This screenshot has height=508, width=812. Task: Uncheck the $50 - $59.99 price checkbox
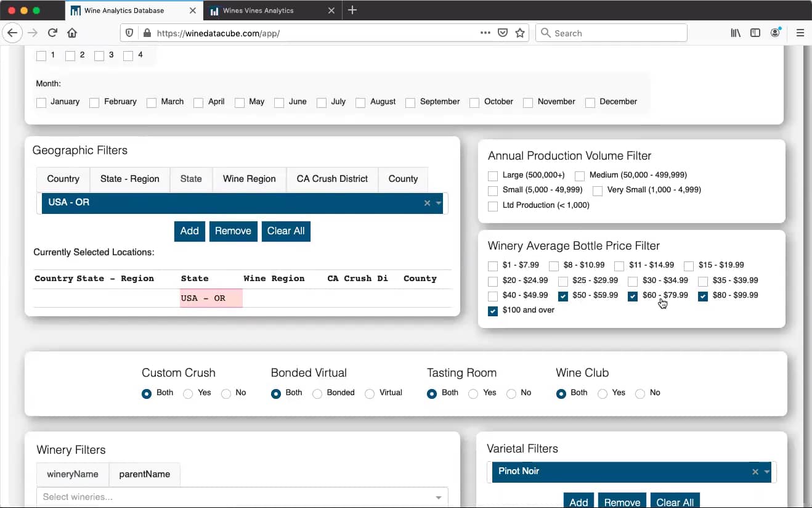coord(563,297)
